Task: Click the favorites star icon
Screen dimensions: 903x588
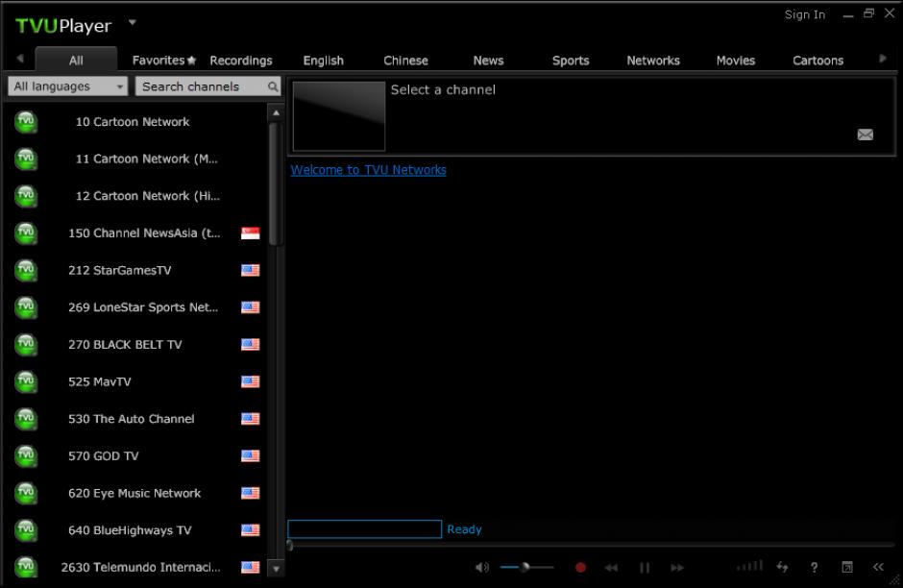Action: click(192, 61)
